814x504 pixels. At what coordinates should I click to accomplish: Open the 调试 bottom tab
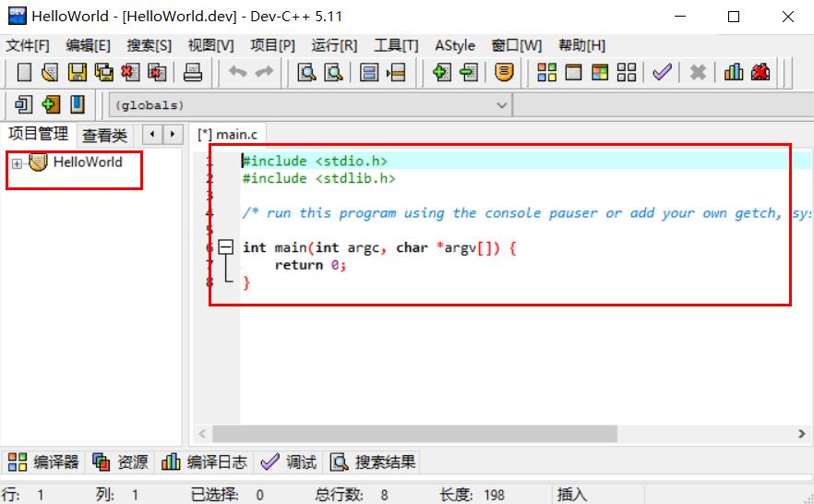coord(288,462)
